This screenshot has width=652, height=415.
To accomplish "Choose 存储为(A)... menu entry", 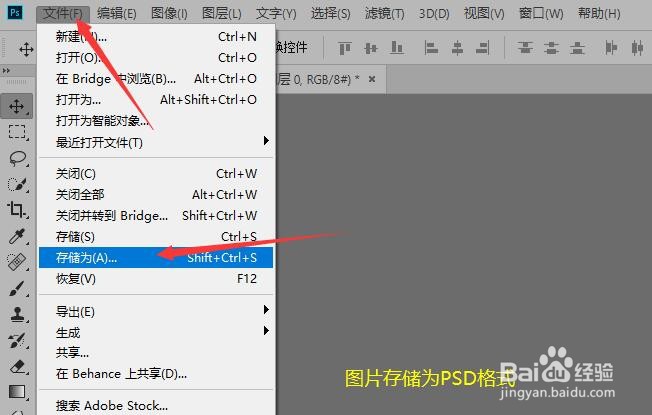I will pos(156,257).
